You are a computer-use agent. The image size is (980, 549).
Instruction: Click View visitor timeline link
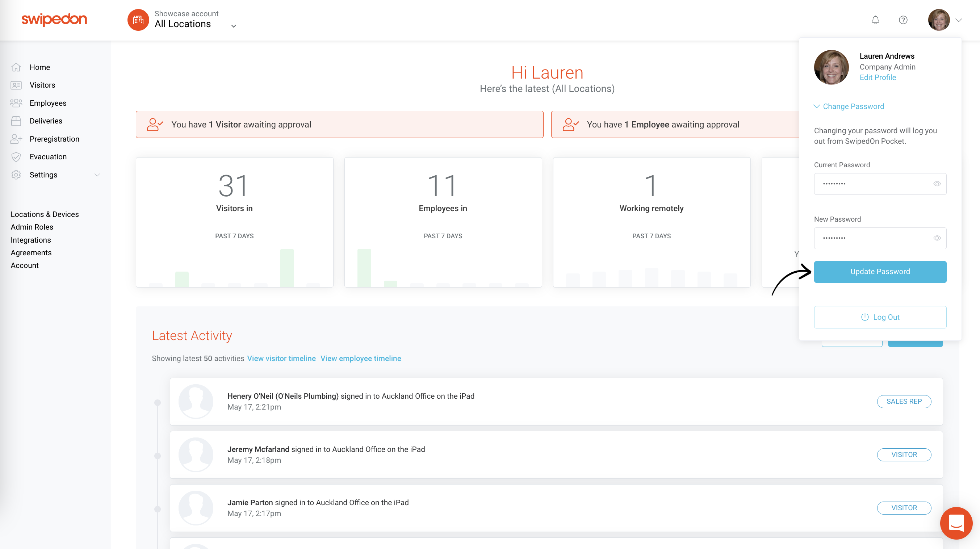click(281, 359)
